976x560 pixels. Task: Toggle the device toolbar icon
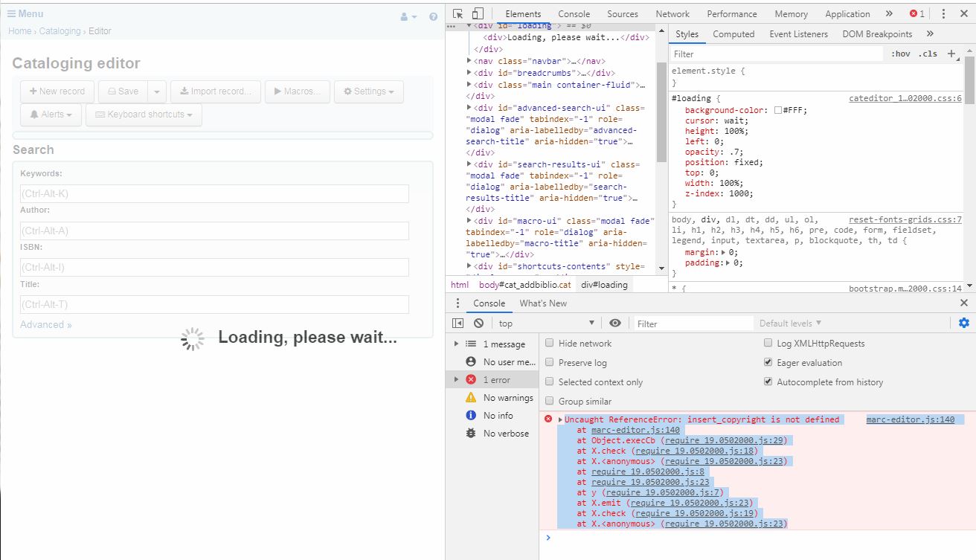point(478,14)
